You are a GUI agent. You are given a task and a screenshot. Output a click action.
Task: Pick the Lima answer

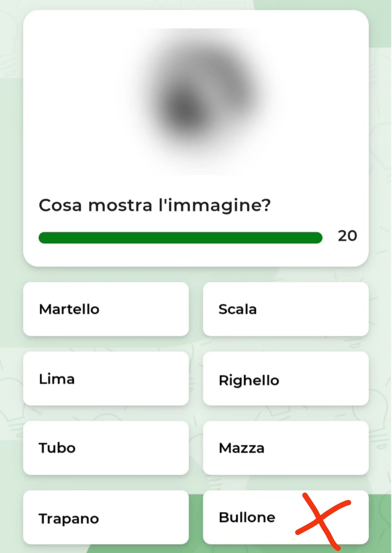pos(106,379)
